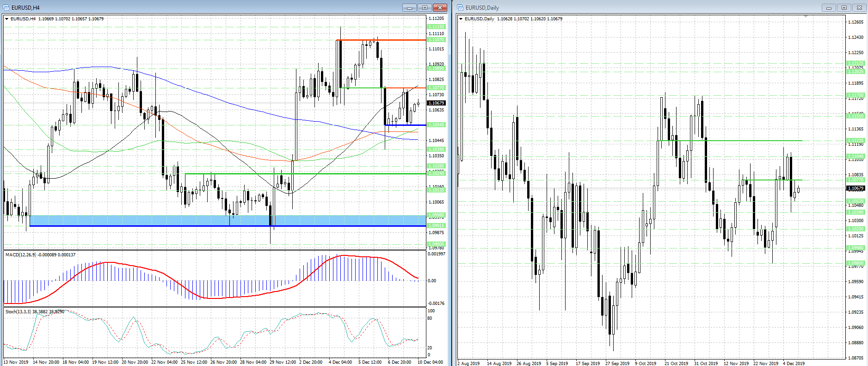Click the chart shift triangle marker on Daily chart
Screen dimensions: 868x366
[x=806, y=17]
